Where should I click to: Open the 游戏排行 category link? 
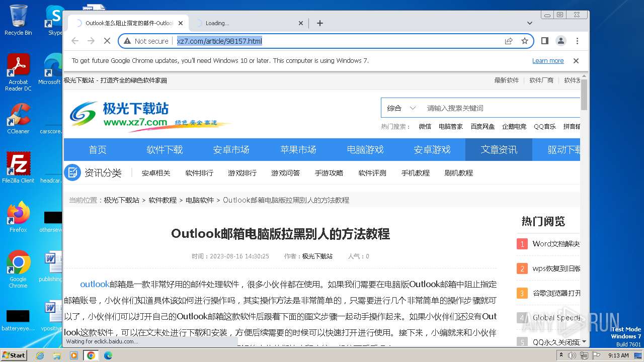click(x=243, y=173)
